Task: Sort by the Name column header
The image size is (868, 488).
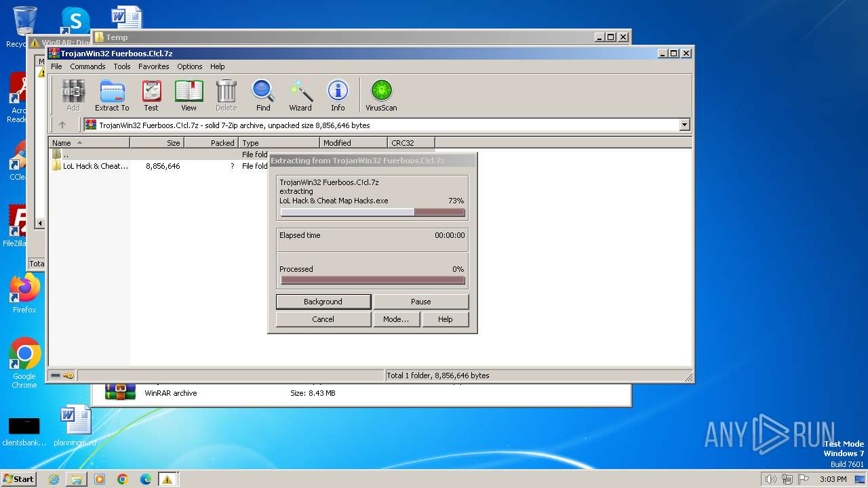Action: tap(89, 143)
